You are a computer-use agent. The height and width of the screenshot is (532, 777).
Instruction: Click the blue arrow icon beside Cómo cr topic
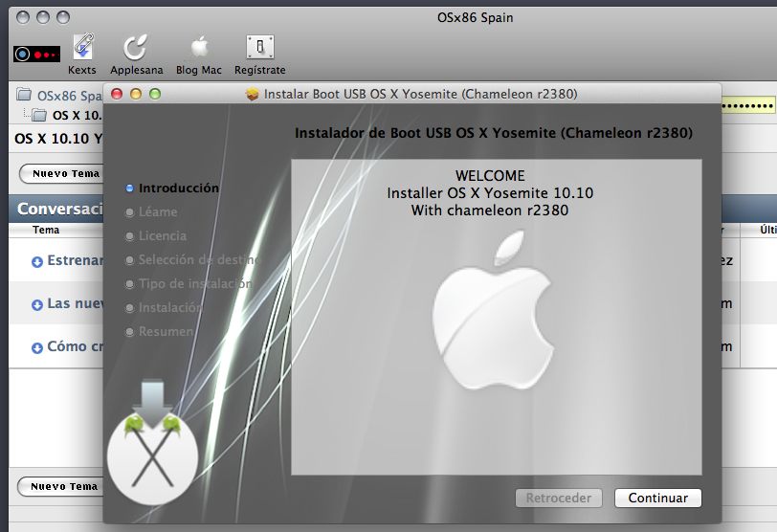[x=37, y=347]
